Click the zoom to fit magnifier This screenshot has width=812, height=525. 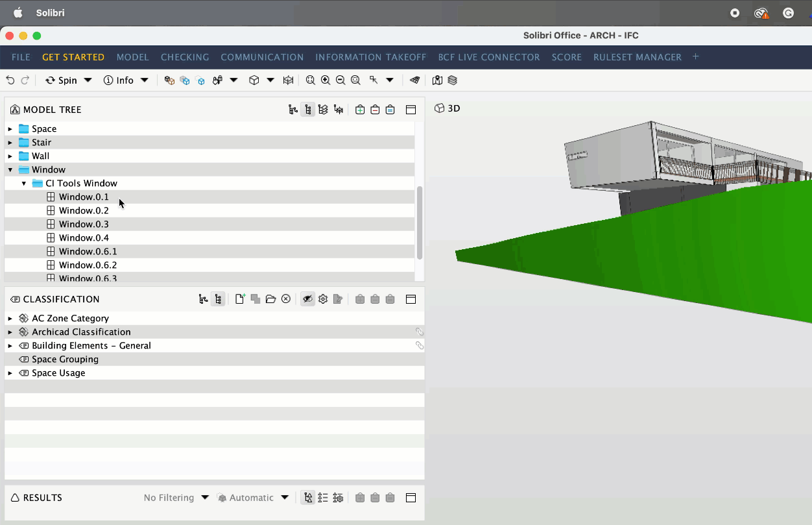(x=311, y=80)
